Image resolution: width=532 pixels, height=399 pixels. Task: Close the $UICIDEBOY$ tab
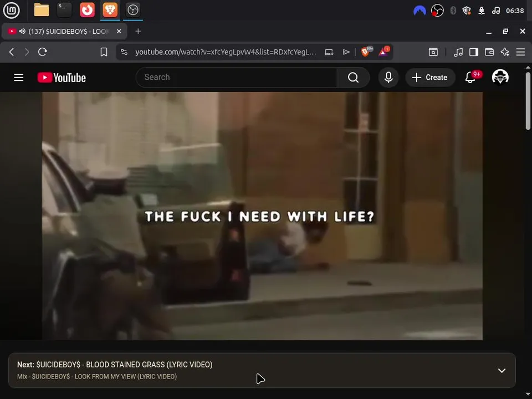(x=119, y=31)
